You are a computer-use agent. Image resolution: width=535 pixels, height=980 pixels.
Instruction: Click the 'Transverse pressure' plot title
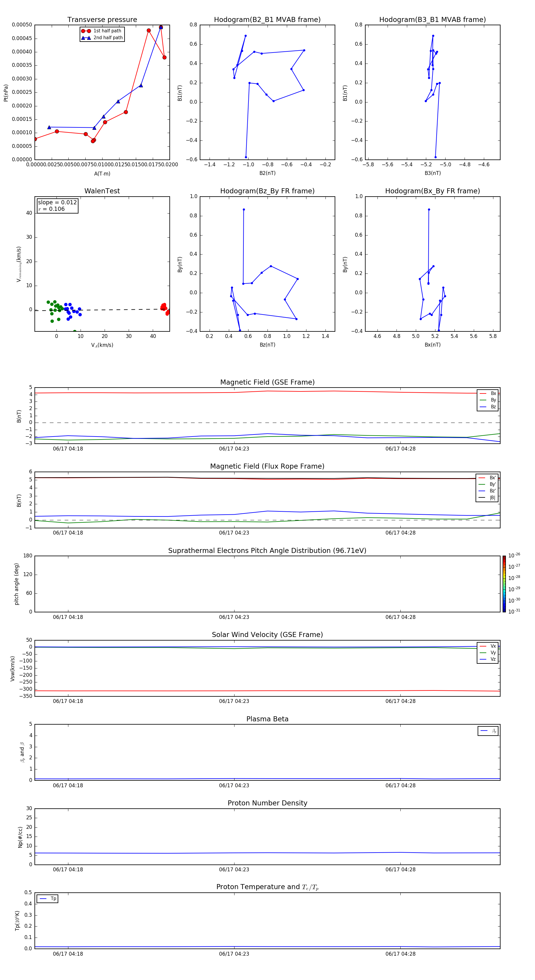pyautogui.click(x=102, y=20)
